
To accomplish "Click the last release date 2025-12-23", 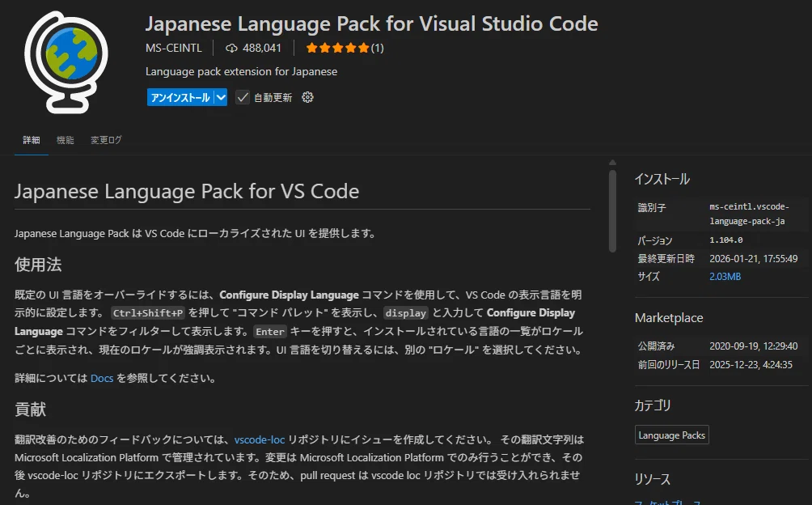I will click(751, 365).
